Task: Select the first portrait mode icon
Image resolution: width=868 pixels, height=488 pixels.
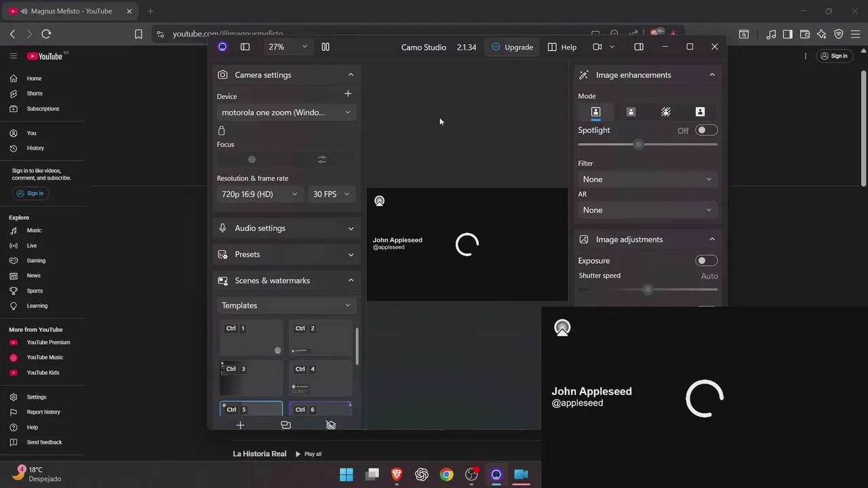Action: tap(595, 112)
